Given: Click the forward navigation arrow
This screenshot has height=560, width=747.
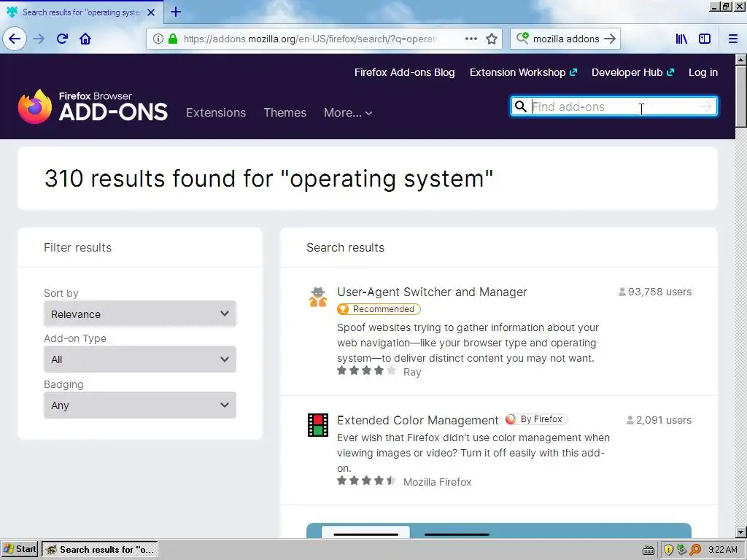Looking at the screenshot, I should click(39, 39).
